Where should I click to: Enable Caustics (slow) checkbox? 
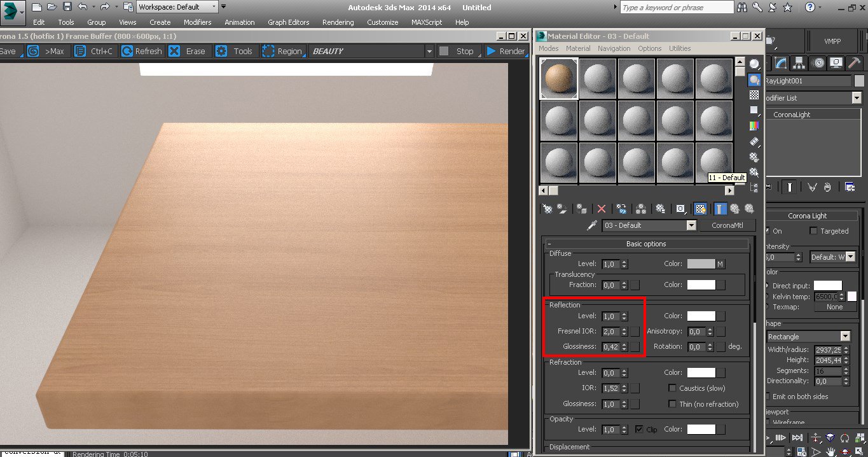coord(672,388)
